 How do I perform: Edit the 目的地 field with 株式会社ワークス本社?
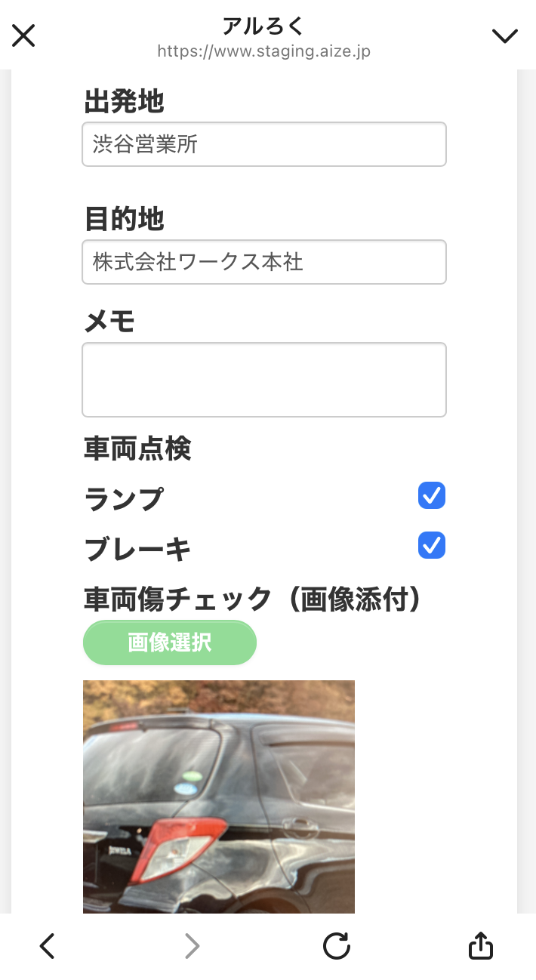click(264, 262)
